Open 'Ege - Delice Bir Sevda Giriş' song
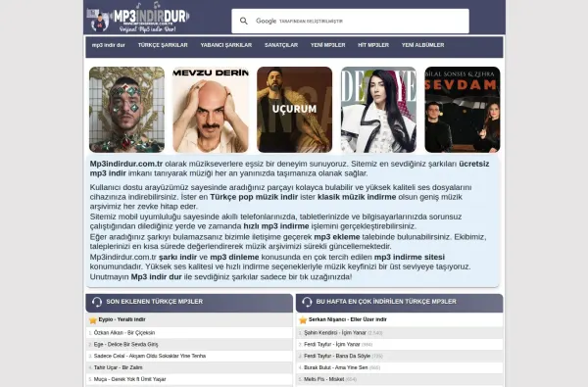Screen dimensions: 588x387 click(126, 344)
